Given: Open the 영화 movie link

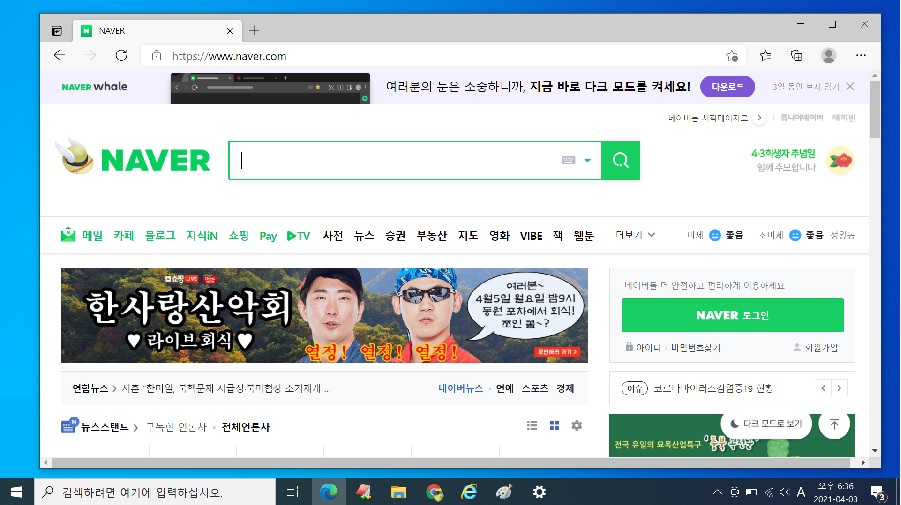Looking at the screenshot, I should click(499, 236).
